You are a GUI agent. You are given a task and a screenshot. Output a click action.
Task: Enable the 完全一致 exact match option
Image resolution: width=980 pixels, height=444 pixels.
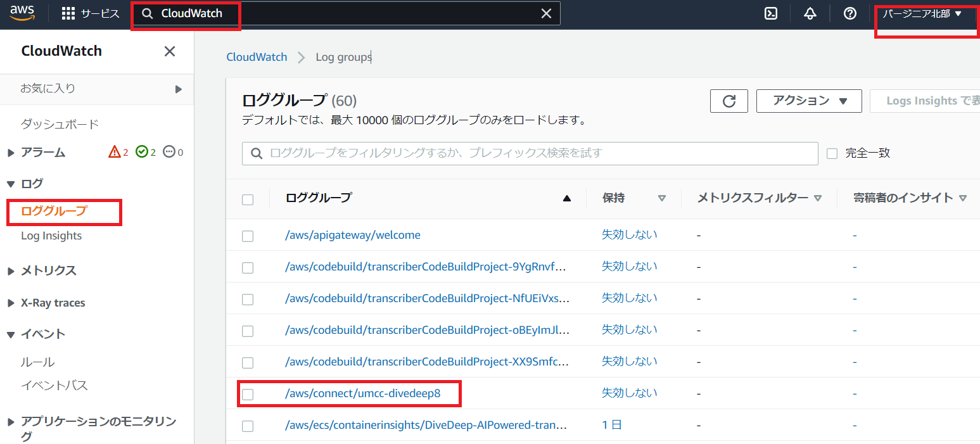click(x=832, y=153)
